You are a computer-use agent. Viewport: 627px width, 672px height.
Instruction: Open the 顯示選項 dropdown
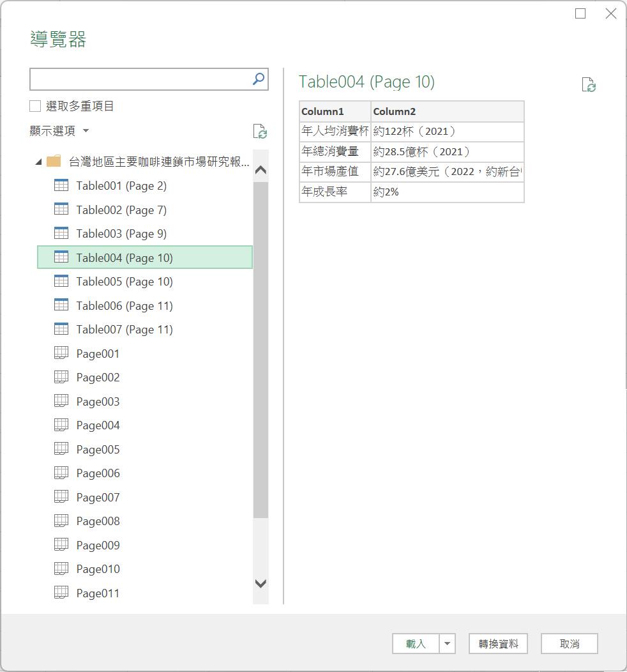[x=59, y=131]
